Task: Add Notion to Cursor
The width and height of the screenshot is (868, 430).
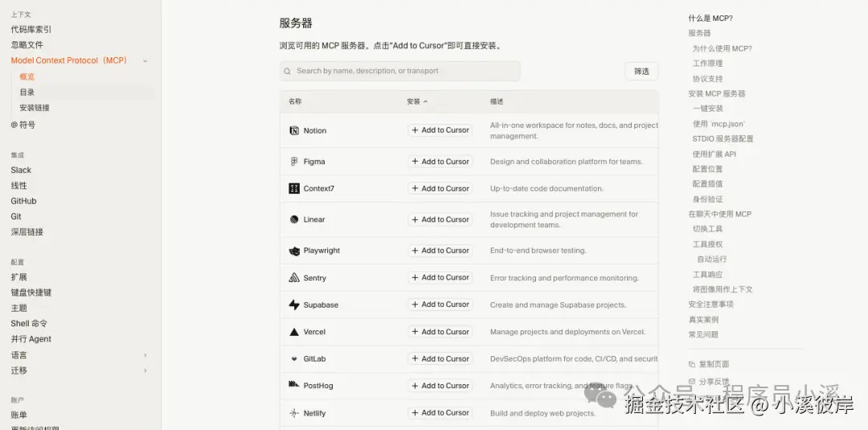Action: tap(440, 130)
